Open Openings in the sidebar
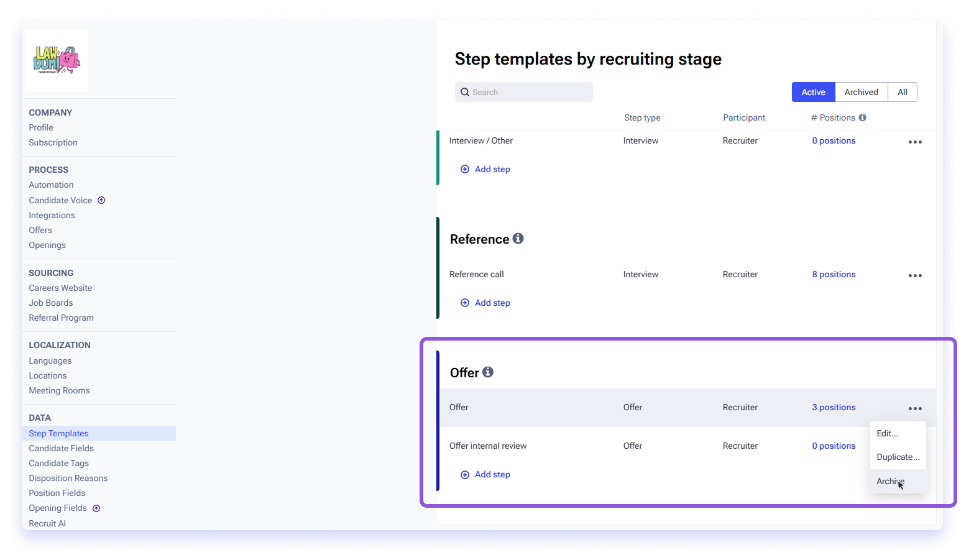The width and height of the screenshot is (979, 560). [47, 245]
